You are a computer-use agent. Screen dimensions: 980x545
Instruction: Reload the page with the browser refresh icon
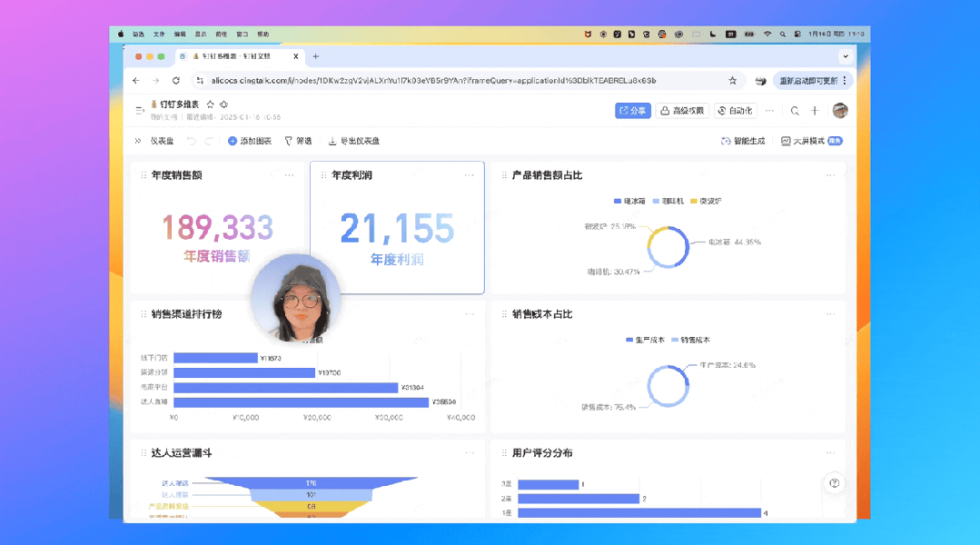176,80
